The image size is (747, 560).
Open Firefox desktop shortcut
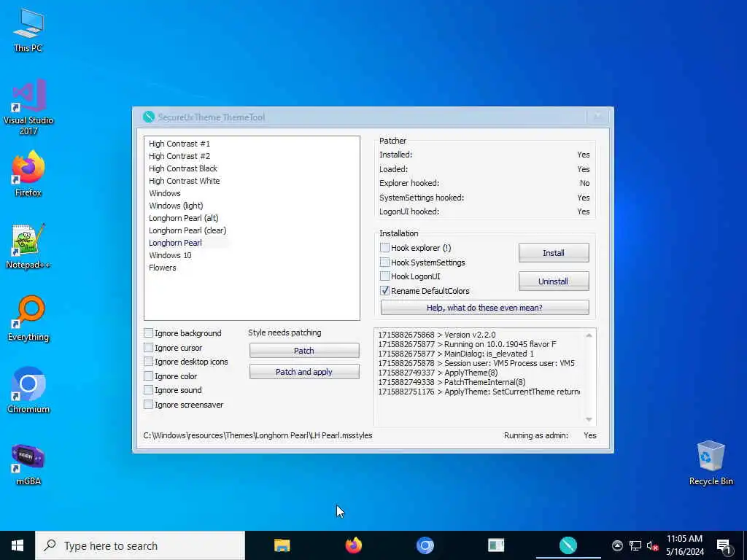pos(28,173)
